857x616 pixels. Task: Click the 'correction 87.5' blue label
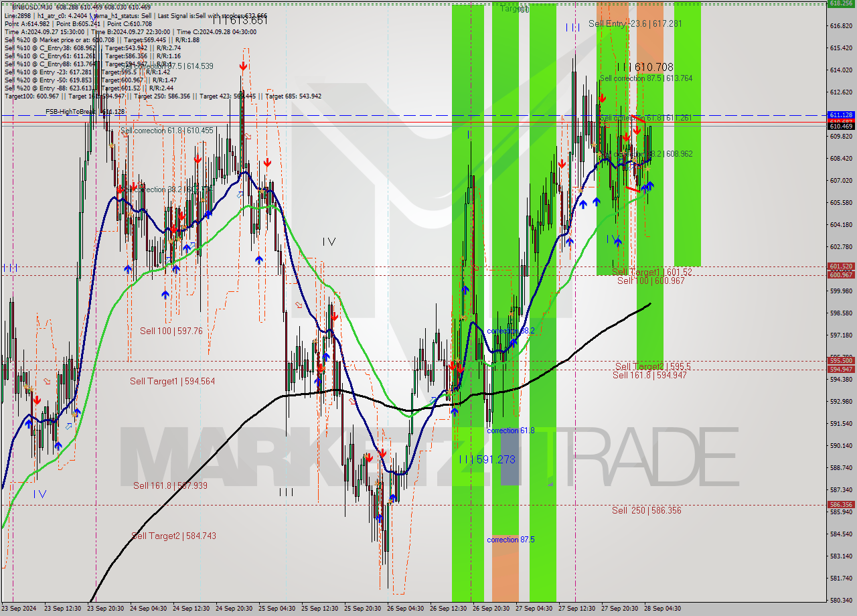pyautogui.click(x=512, y=540)
